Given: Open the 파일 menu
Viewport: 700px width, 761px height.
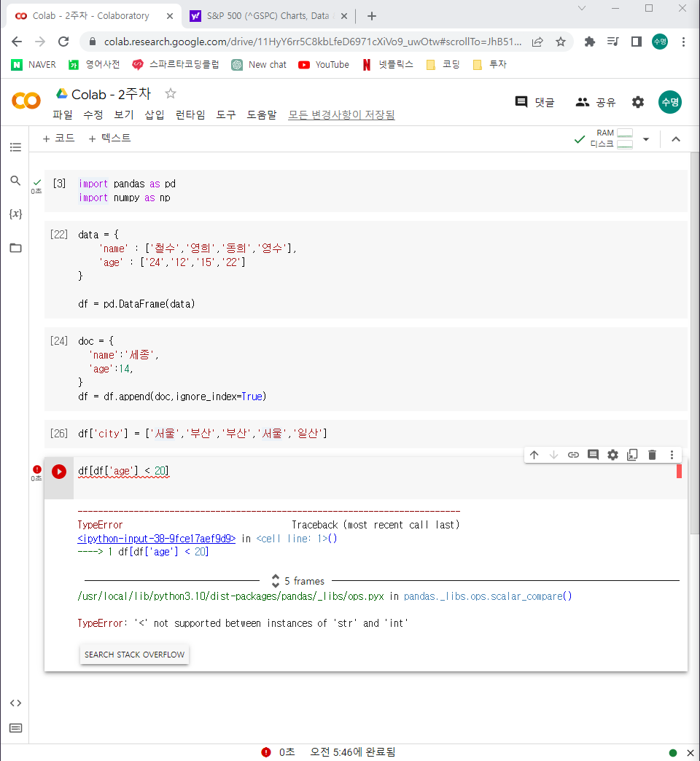Looking at the screenshot, I should pos(63,115).
